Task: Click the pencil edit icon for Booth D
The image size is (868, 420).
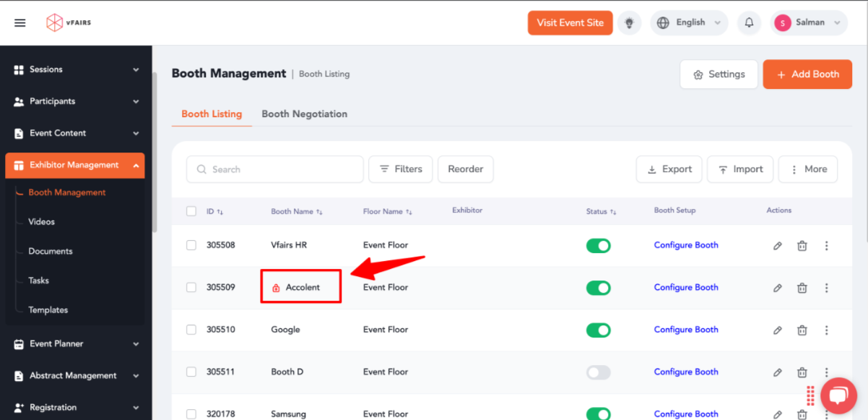Action: click(778, 372)
